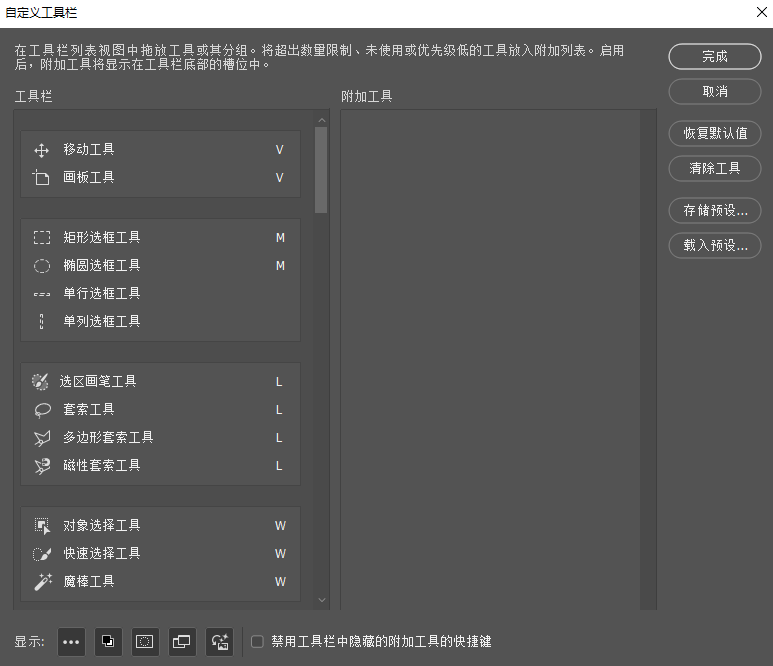The height and width of the screenshot is (666, 773).
Task: Click the Magic Wand icon (魔棒工具)
Action: click(x=43, y=582)
